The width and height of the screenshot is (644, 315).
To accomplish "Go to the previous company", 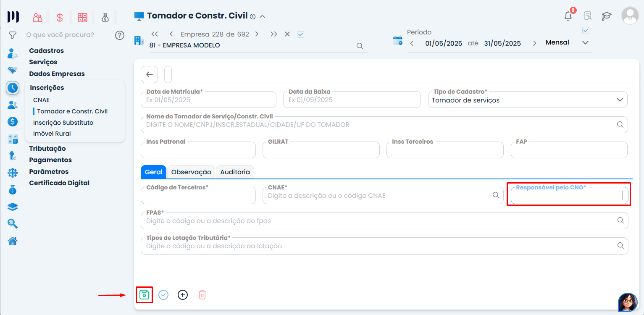I will 171,34.
